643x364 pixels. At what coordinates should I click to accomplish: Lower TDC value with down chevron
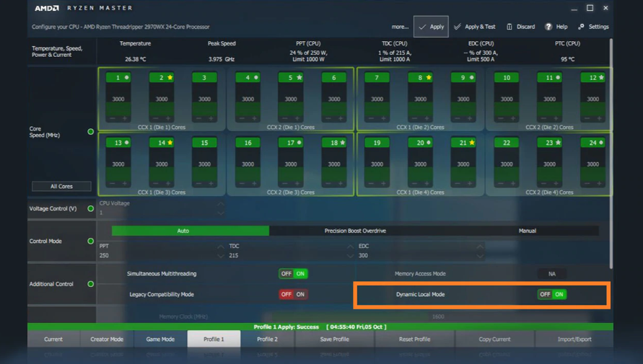tap(350, 256)
